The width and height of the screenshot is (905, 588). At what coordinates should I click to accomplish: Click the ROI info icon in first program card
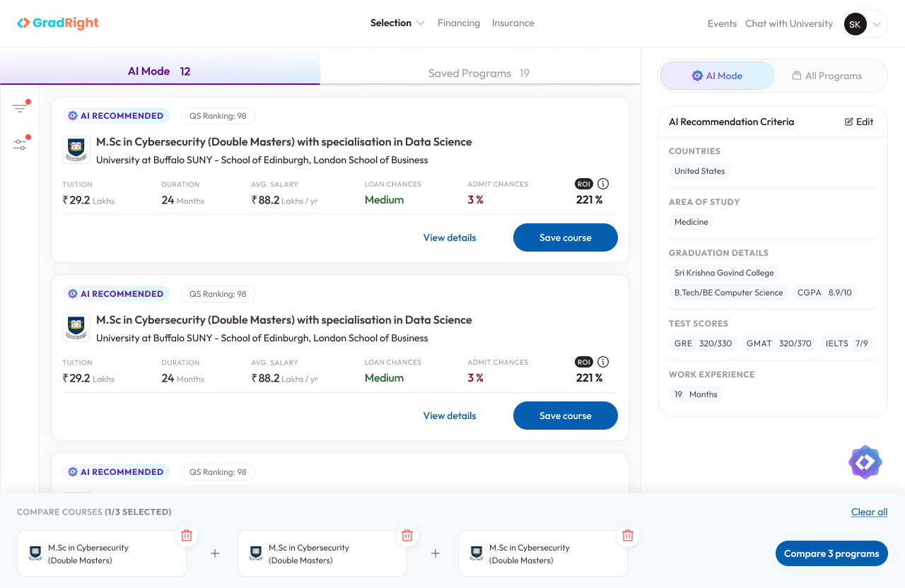tap(603, 184)
